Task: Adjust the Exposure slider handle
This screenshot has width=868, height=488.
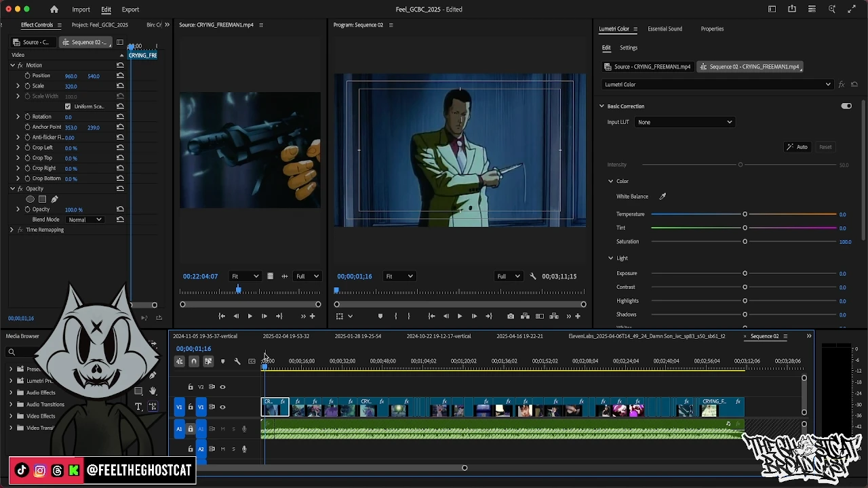Action: coord(745,273)
